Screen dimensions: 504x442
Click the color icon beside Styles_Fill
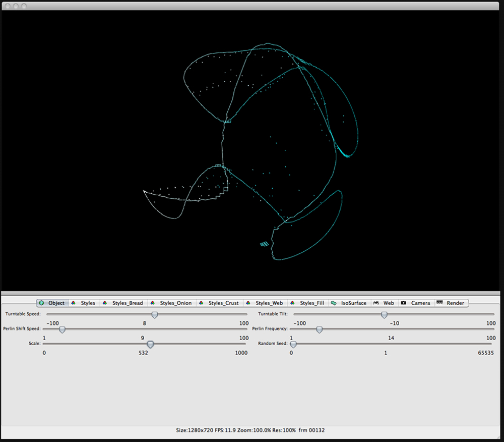tap(292, 303)
